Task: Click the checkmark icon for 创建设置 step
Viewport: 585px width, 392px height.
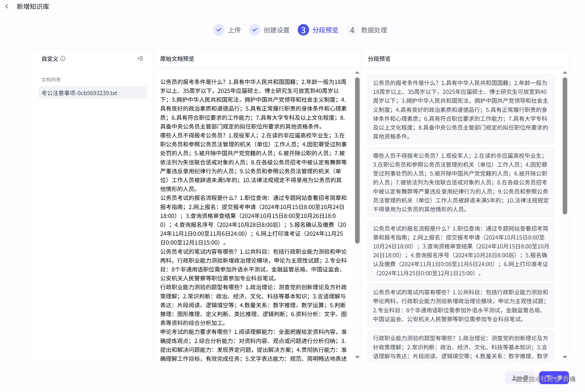Action: tap(254, 30)
